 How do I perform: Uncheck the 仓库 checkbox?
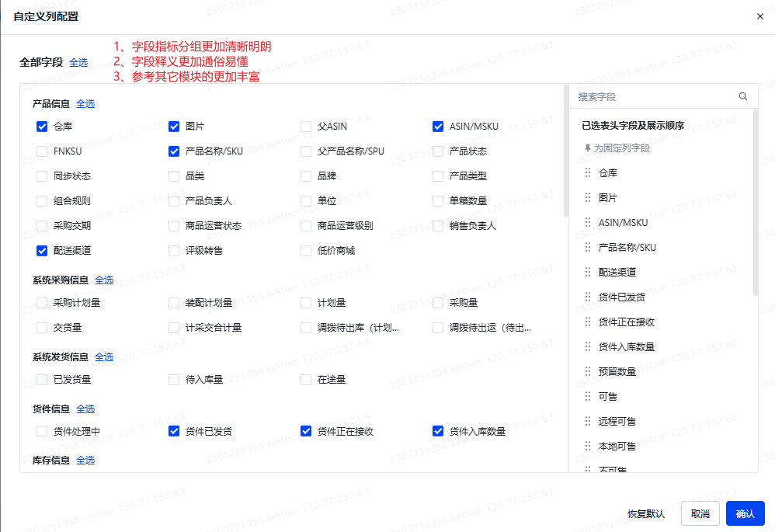tap(42, 127)
